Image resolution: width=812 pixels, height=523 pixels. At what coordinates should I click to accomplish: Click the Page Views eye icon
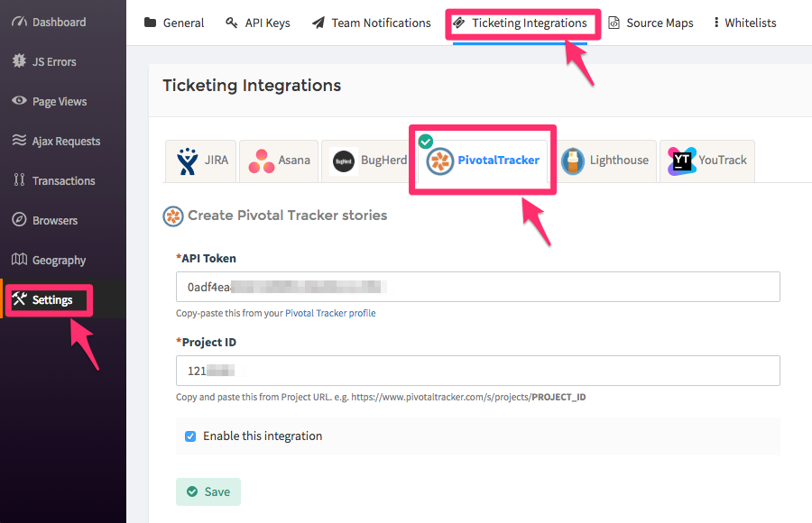coord(19,100)
